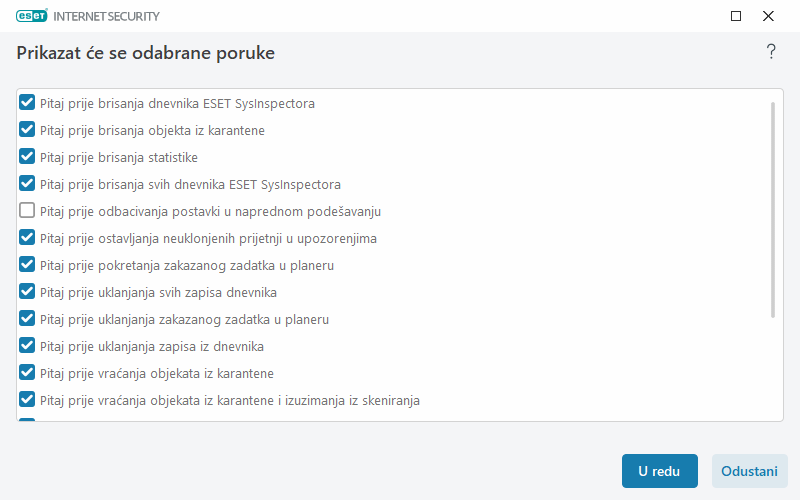Toggle 'Pitaj prije vraćanja objekata iz karantene' checkbox
The image size is (800, 500).
click(x=28, y=373)
